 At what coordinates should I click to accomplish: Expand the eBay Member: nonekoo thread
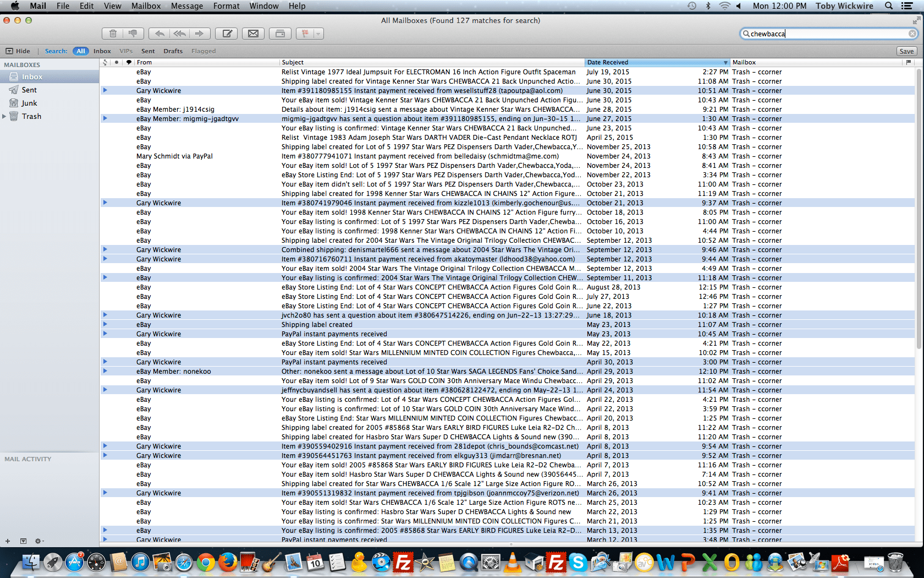pyautogui.click(x=105, y=371)
